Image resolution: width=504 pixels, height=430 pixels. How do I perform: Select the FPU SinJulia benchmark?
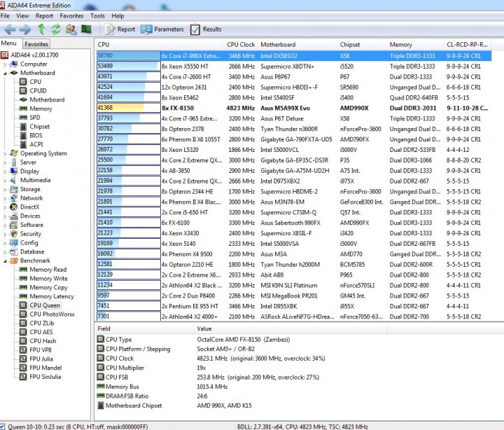pyautogui.click(x=45, y=377)
